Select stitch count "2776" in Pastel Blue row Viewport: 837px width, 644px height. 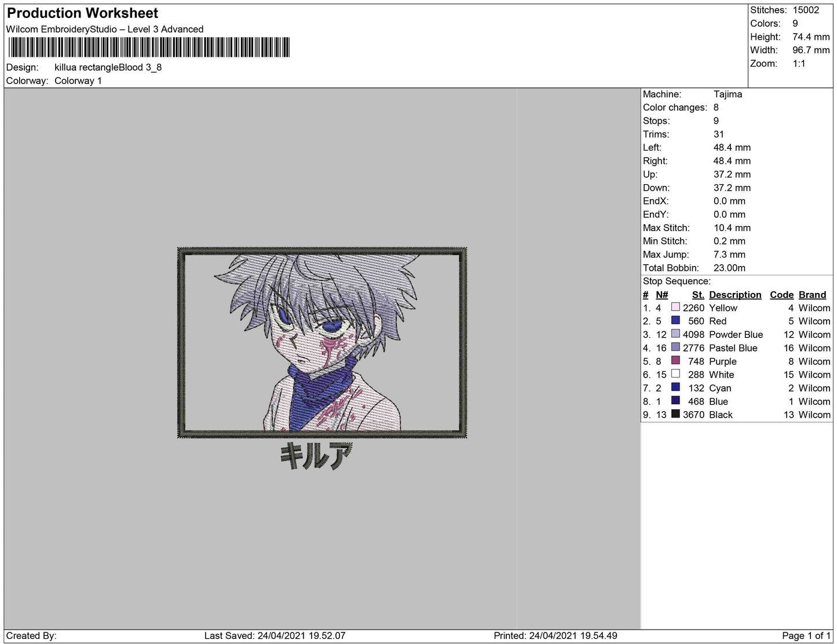[693, 347]
